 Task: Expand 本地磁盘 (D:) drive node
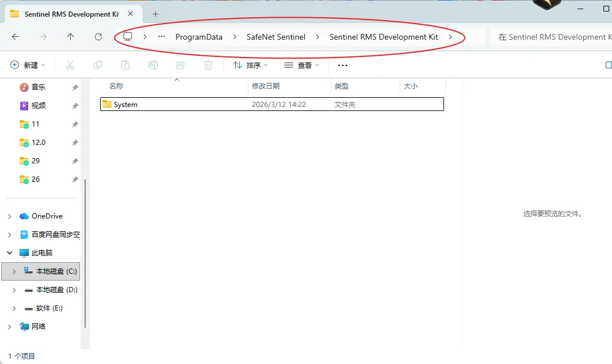click(14, 290)
